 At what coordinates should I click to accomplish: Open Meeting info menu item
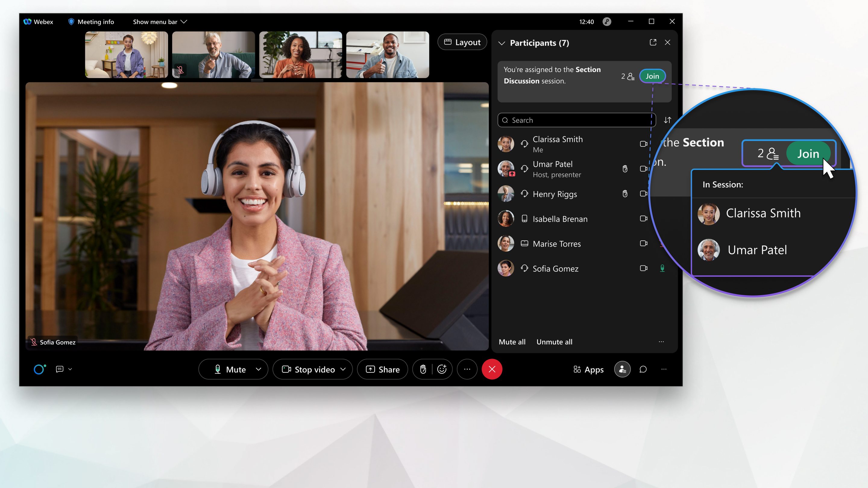(91, 21)
